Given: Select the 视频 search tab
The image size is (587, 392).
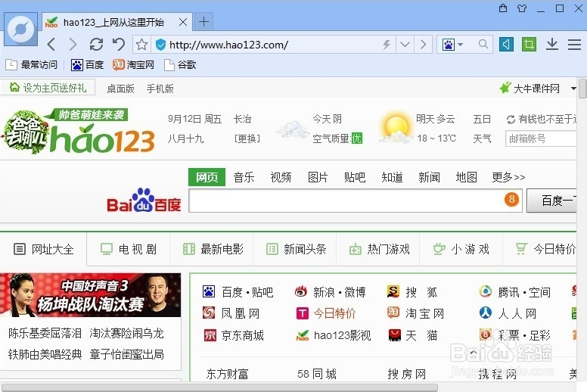Looking at the screenshot, I should (281, 177).
